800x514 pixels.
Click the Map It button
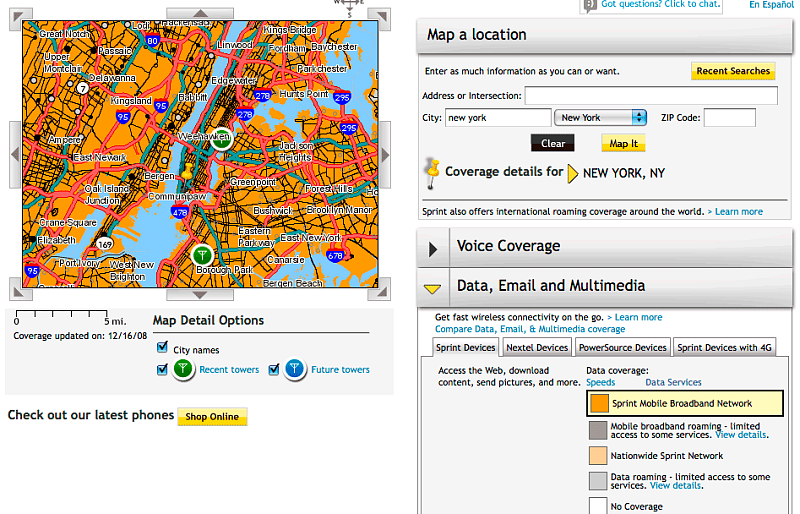coord(623,143)
